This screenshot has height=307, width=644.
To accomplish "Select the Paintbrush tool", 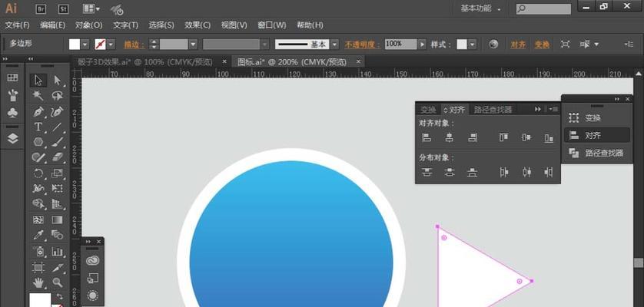I will [x=57, y=142].
